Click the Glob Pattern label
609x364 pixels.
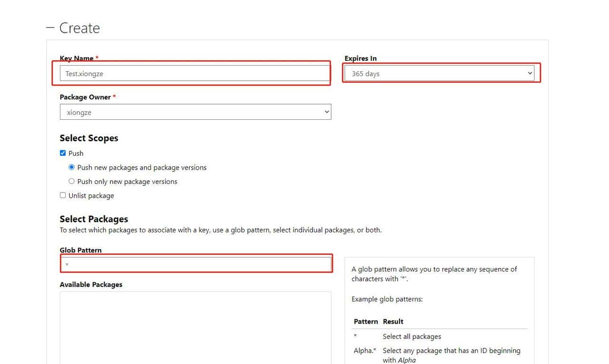(80, 250)
